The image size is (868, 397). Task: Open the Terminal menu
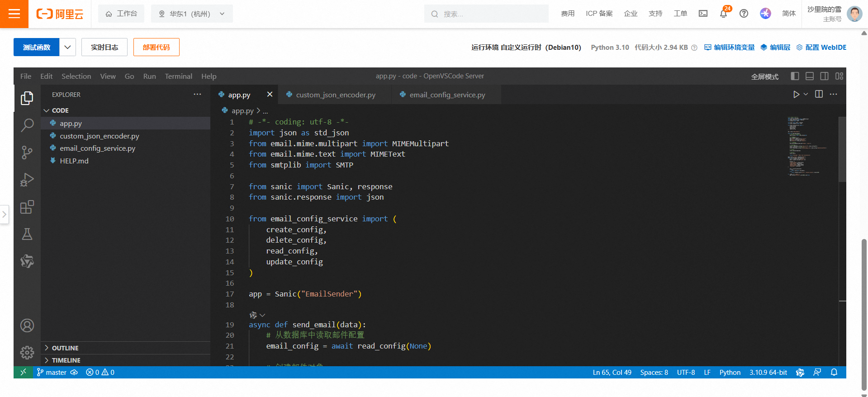click(x=178, y=76)
